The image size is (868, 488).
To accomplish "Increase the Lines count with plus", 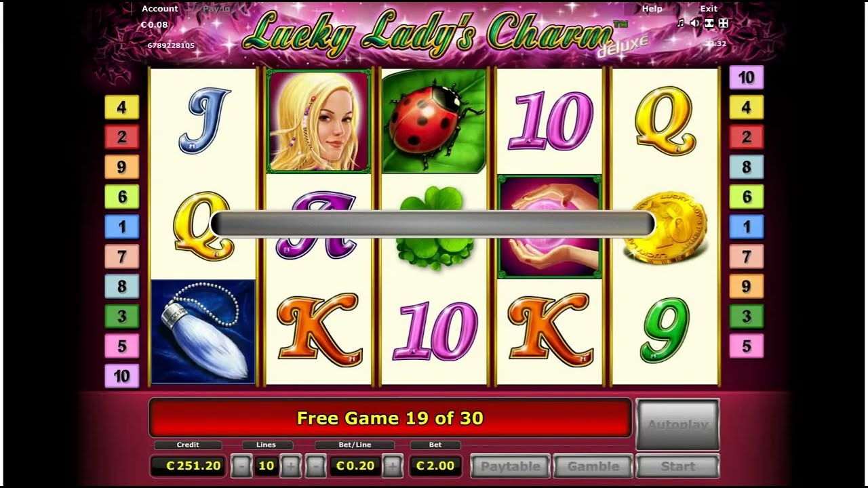I will point(290,466).
